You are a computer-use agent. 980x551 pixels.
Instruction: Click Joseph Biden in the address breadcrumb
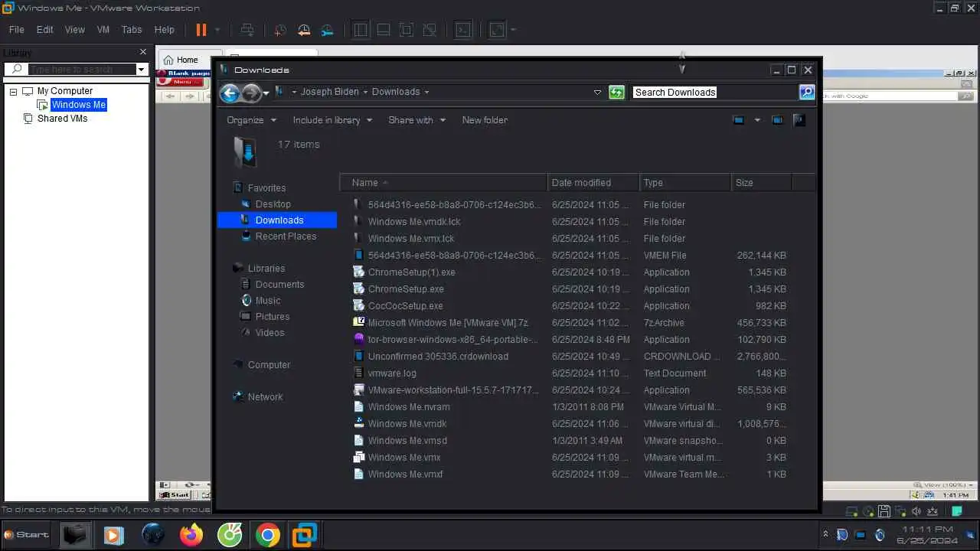pyautogui.click(x=329, y=92)
